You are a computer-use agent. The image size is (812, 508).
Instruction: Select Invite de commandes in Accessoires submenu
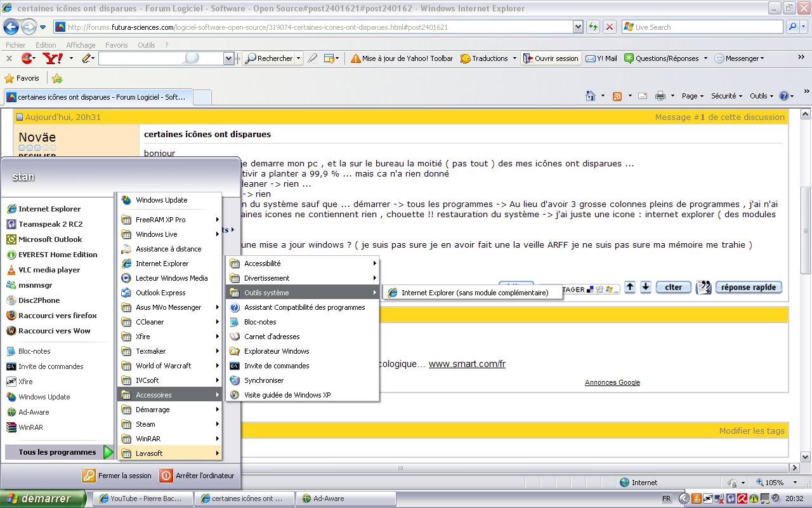(303, 366)
